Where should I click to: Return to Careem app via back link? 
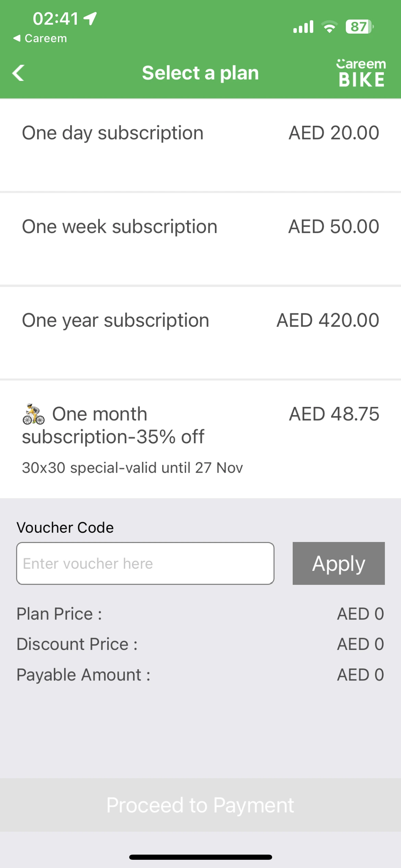[40, 38]
